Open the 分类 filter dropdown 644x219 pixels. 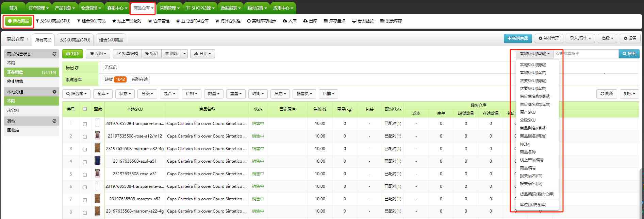pyautogui.click(x=147, y=94)
